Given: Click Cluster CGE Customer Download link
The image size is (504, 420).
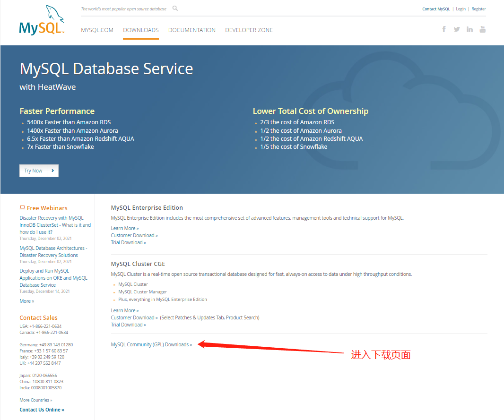Looking at the screenshot, I should [134, 317].
